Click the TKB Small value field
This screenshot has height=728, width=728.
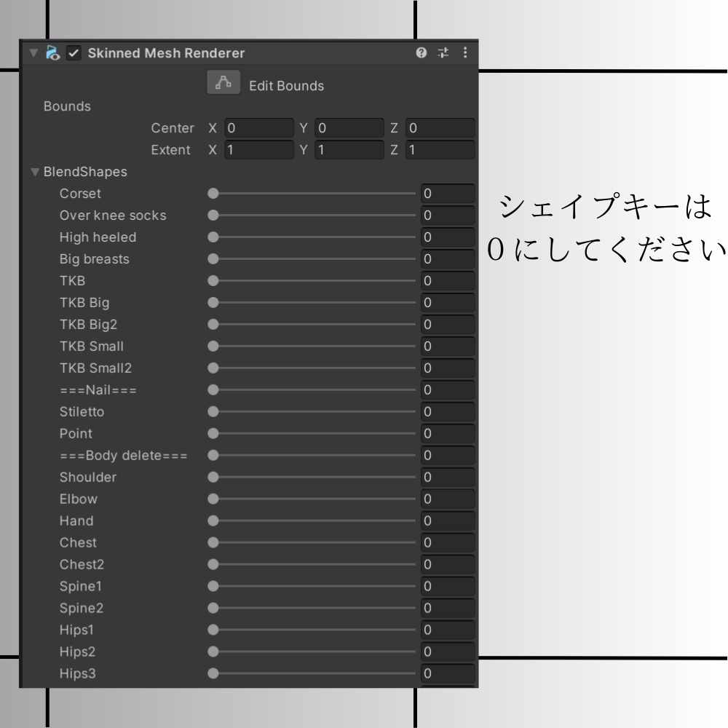448,347
